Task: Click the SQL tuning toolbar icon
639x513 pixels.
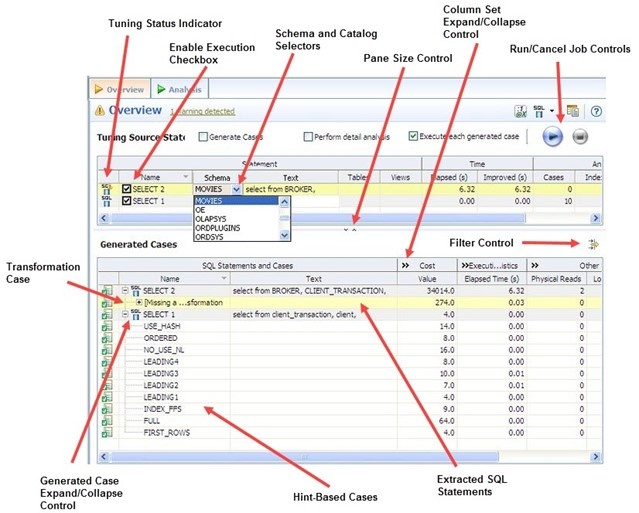Action: click(x=539, y=111)
